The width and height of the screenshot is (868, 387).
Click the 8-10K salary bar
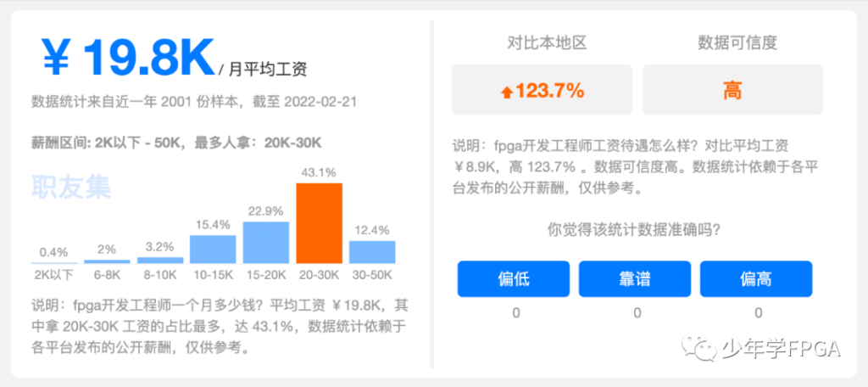pos(160,260)
